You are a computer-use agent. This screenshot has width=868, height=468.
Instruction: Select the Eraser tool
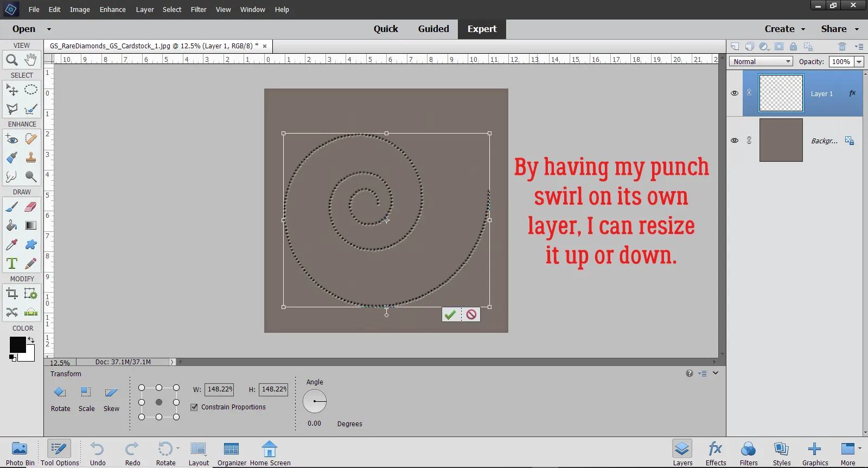pos(31,207)
